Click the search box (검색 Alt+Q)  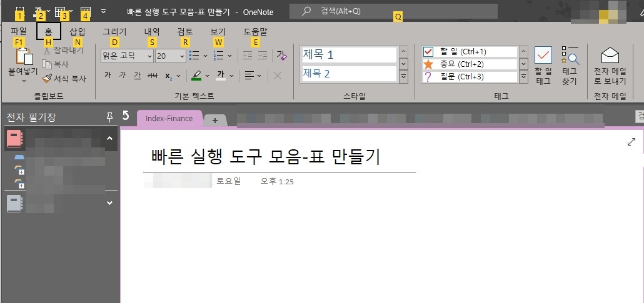coord(393,11)
